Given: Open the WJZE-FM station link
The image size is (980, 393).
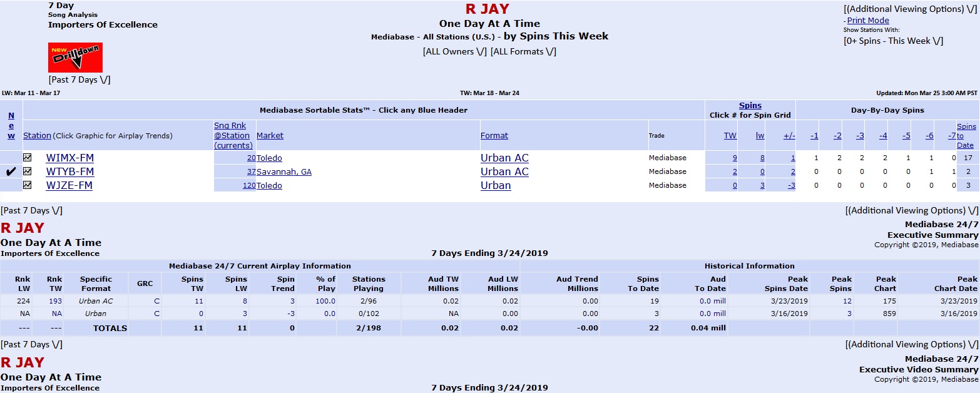Looking at the screenshot, I should click(x=69, y=185).
